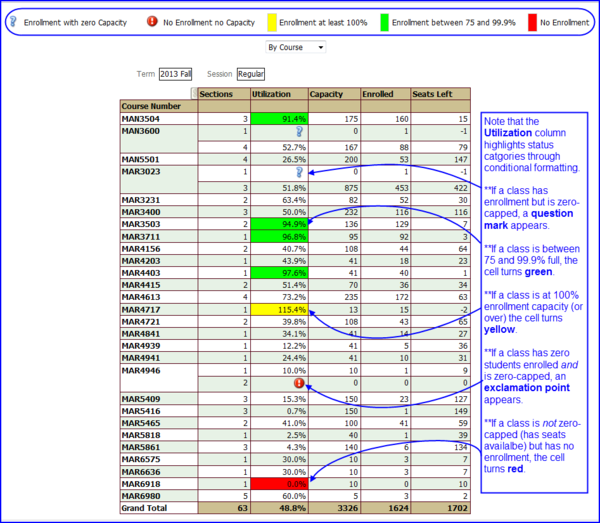This screenshot has height=523, width=600.
Task: Click the question mark icon in MAR3023 row
Action: pyautogui.click(x=299, y=172)
